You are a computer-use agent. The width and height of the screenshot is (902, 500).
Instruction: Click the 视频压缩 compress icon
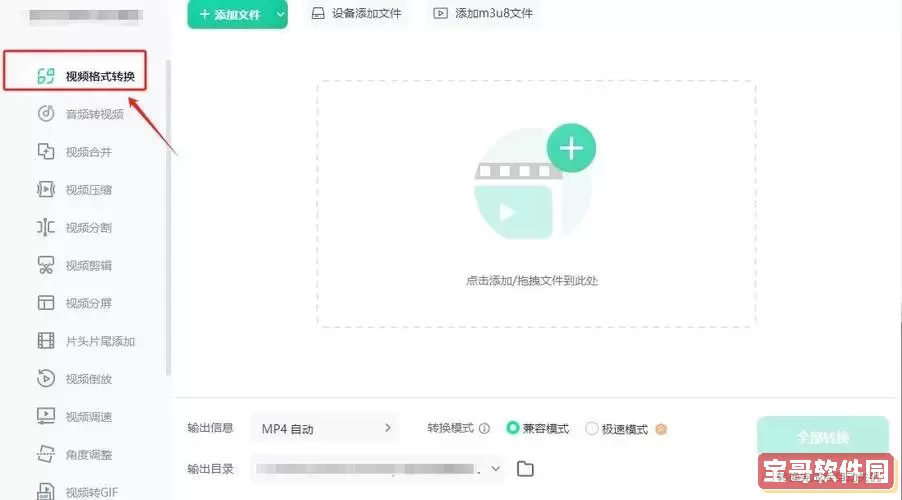45,189
